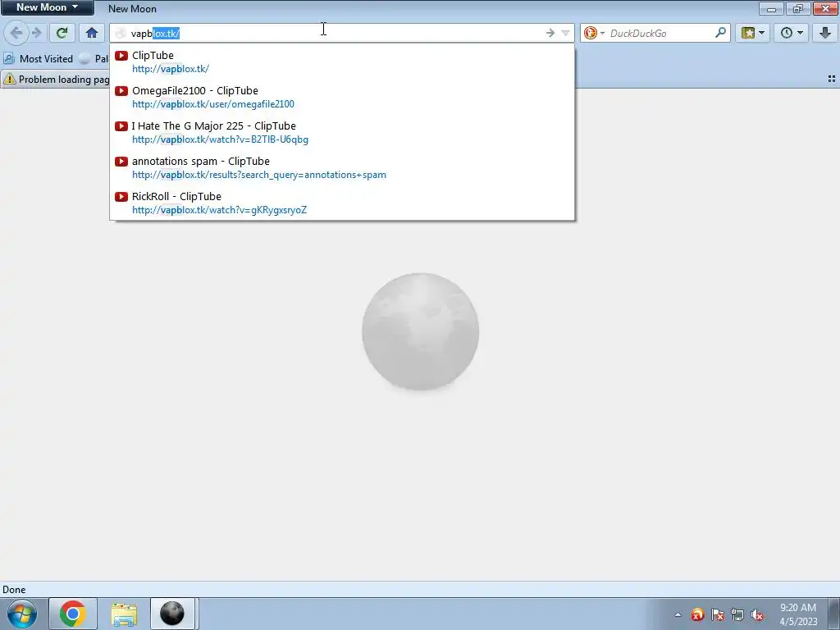
Task: Go to the Home page
Action: point(92,33)
